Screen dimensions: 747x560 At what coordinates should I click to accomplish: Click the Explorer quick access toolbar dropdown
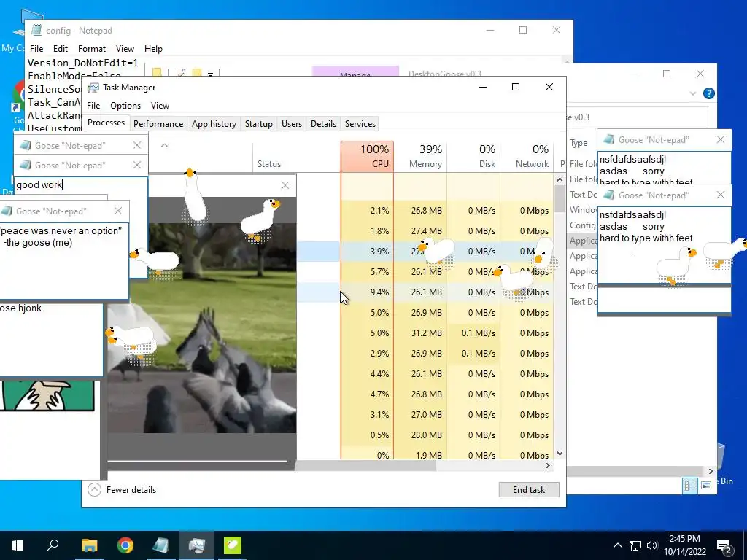click(x=210, y=74)
